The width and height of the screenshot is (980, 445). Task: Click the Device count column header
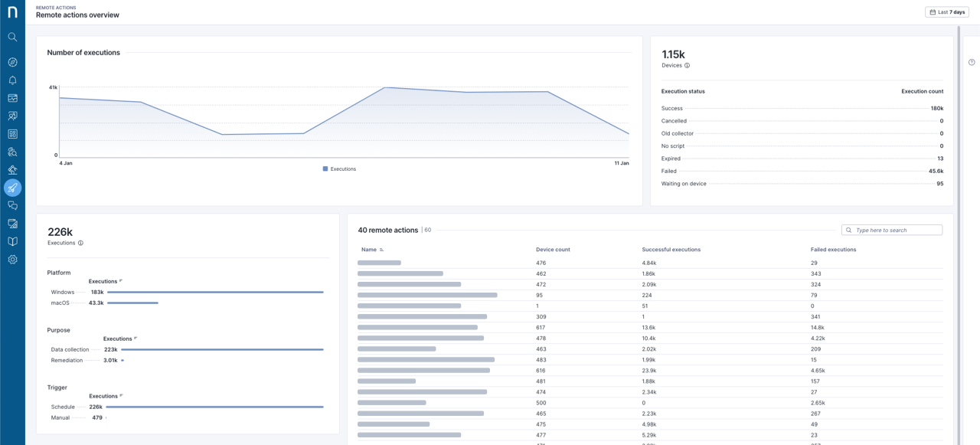(553, 250)
